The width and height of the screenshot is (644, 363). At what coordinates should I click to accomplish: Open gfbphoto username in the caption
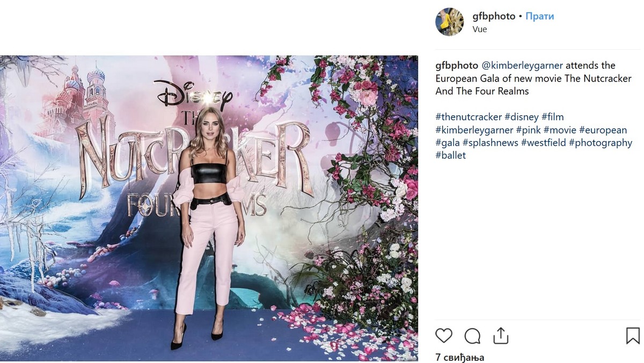click(x=457, y=65)
